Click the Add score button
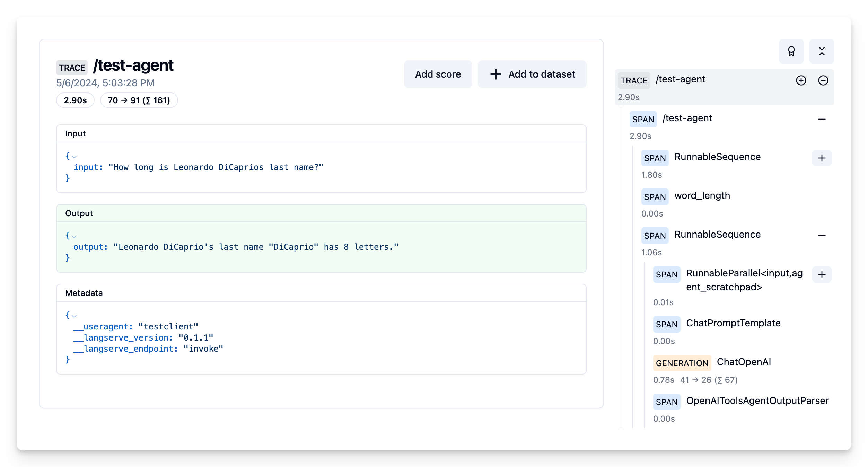868x467 pixels. click(x=438, y=74)
